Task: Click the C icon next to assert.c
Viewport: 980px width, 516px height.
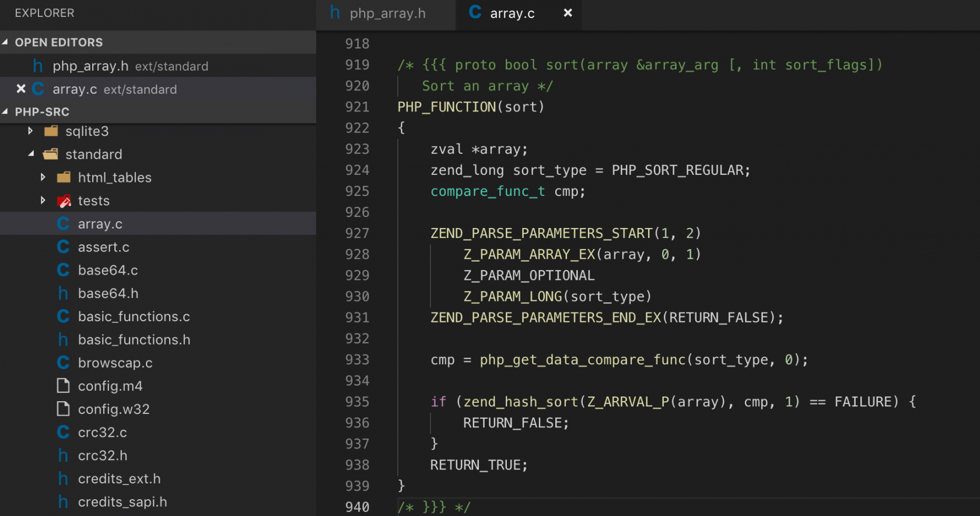Action: tap(63, 247)
